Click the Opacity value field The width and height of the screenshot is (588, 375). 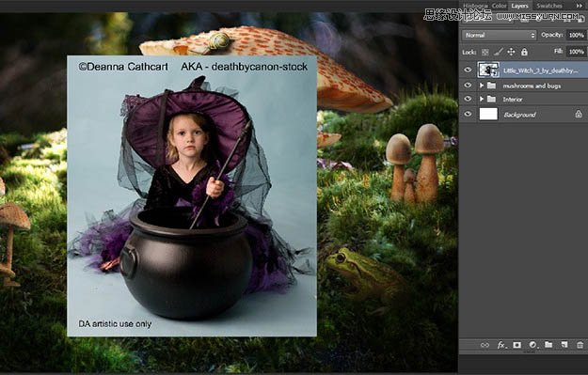(577, 35)
